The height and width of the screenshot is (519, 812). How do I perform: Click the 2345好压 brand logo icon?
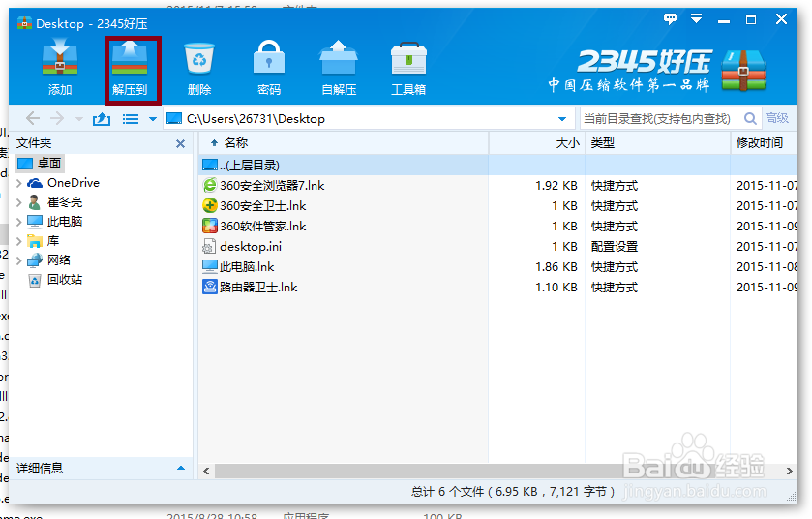pos(743,70)
